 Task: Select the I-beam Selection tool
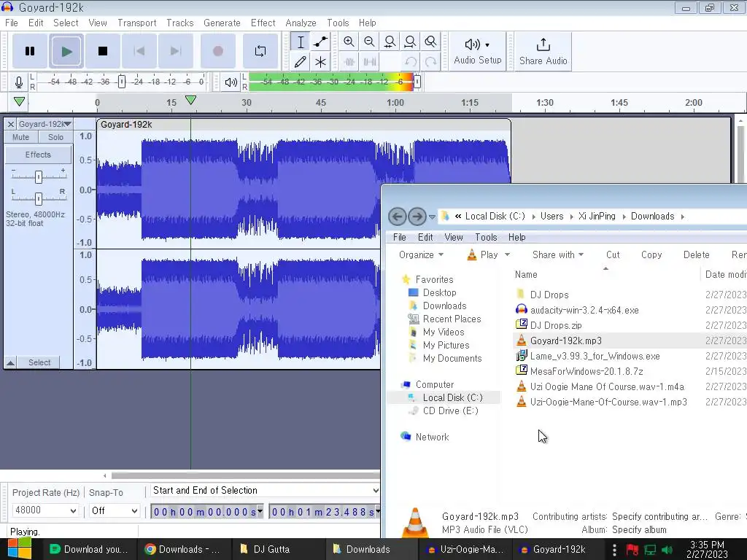tap(300, 42)
